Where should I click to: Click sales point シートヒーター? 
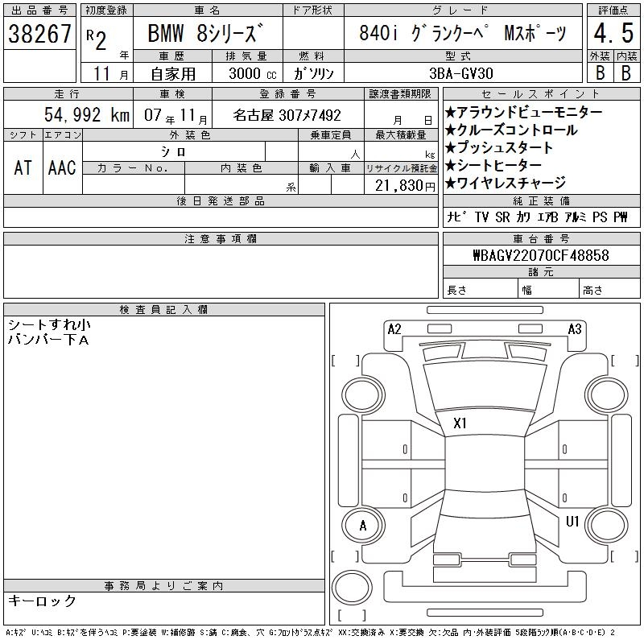coord(493,165)
